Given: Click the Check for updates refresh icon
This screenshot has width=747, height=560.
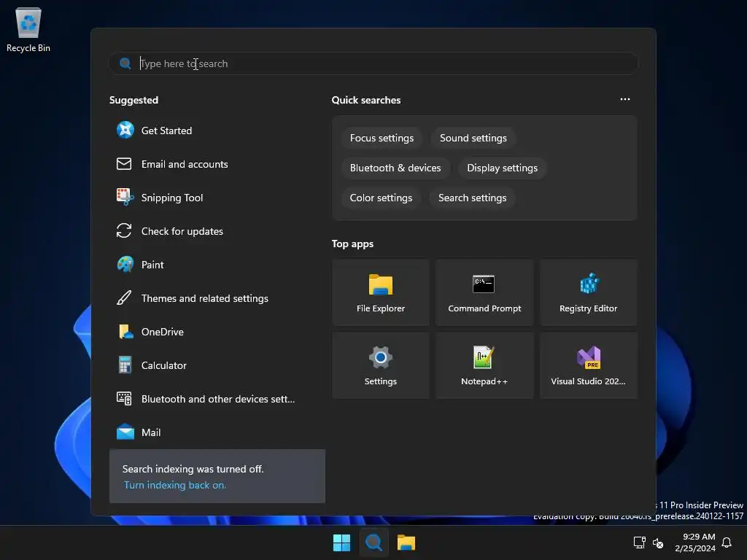Looking at the screenshot, I should pyautogui.click(x=124, y=231).
